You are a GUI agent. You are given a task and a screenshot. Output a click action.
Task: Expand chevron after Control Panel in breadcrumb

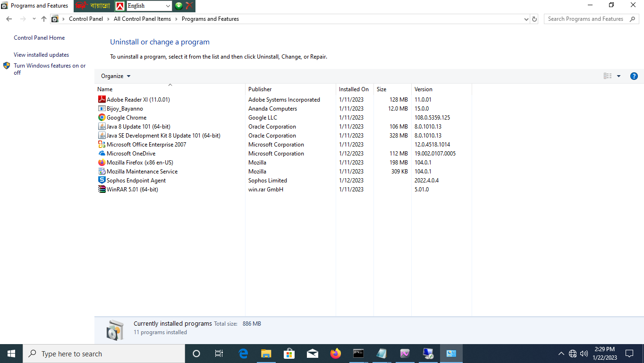(x=108, y=19)
